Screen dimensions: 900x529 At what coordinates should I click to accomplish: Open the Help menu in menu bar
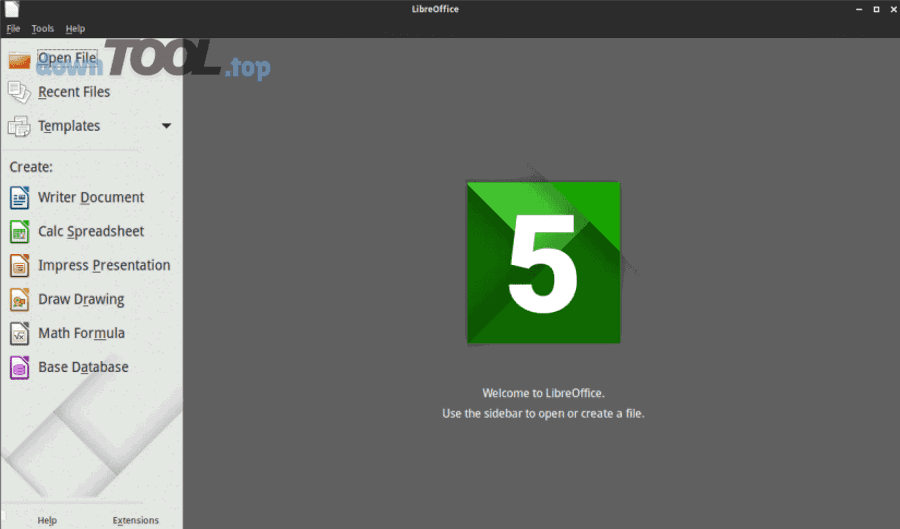[75, 29]
